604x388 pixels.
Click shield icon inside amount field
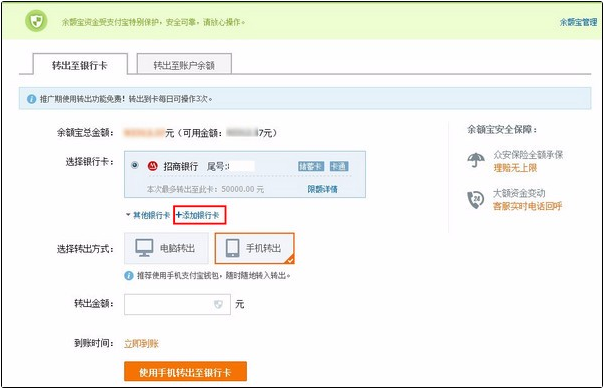(x=218, y=305)
